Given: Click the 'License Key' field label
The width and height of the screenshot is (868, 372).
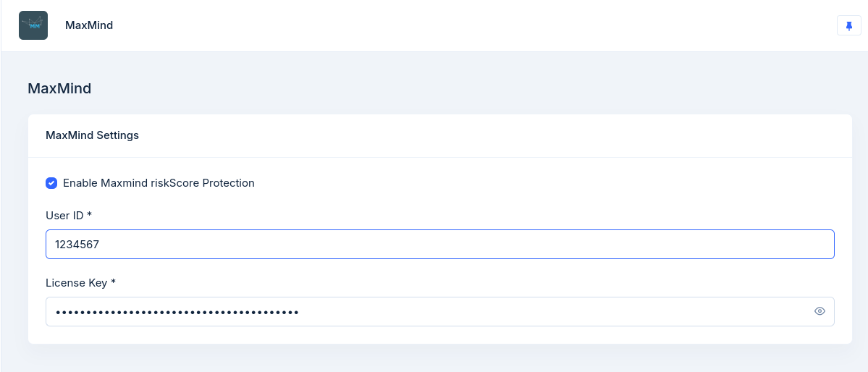Looking at the screenshot, I should (x=77, y=283).
